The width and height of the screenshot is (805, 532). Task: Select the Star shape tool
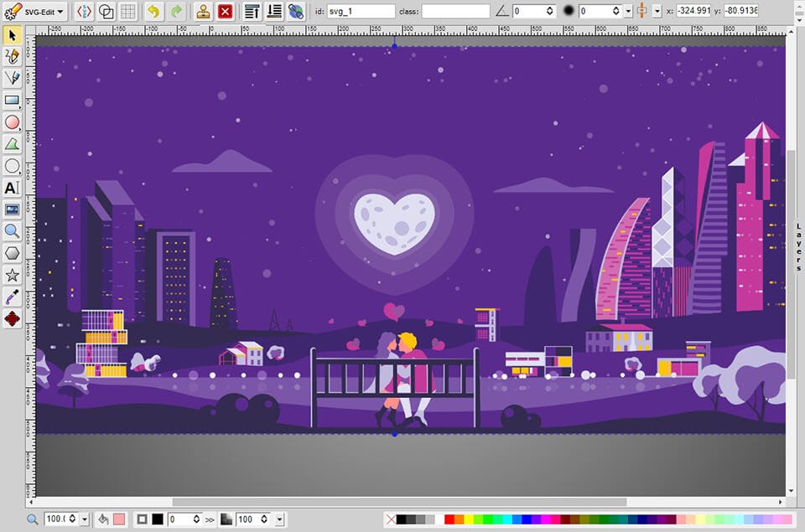(x=12, y=275)
